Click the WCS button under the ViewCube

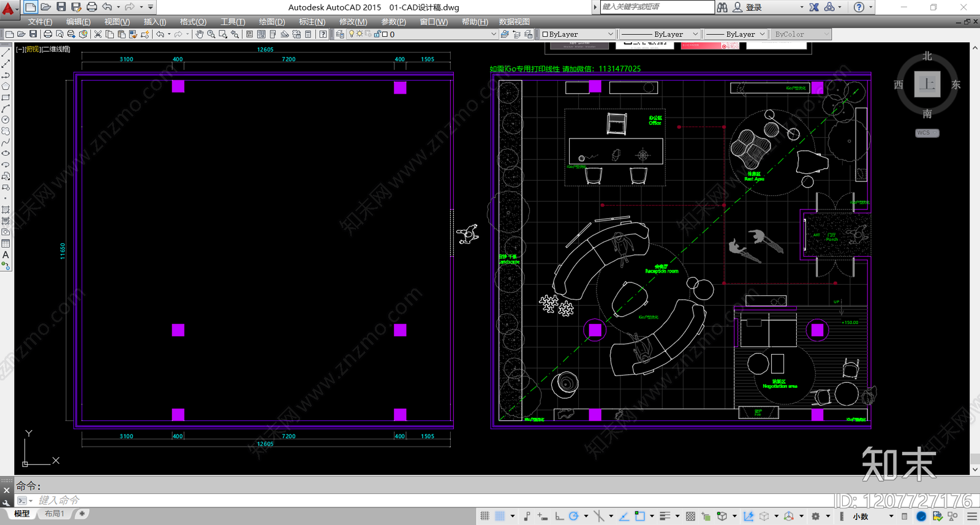pyautogui.click(x=927, y=133)
